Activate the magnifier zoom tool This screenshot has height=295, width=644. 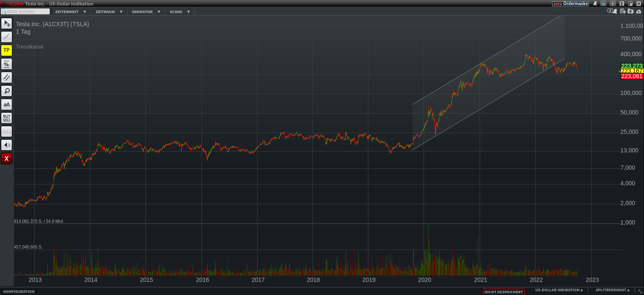click(x=6, y=91)
